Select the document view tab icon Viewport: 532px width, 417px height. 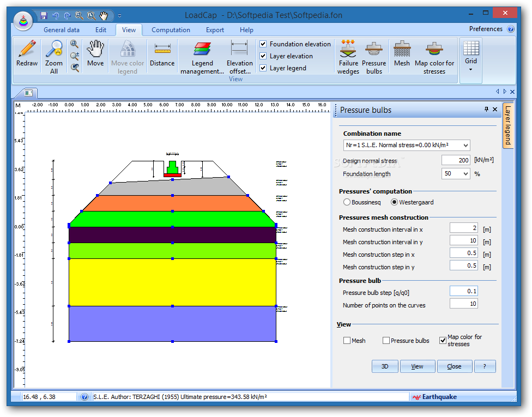[28, 93]
